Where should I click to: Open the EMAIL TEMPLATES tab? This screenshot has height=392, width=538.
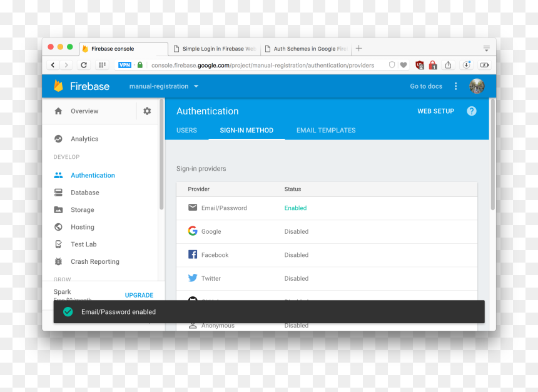click(326, 130)
